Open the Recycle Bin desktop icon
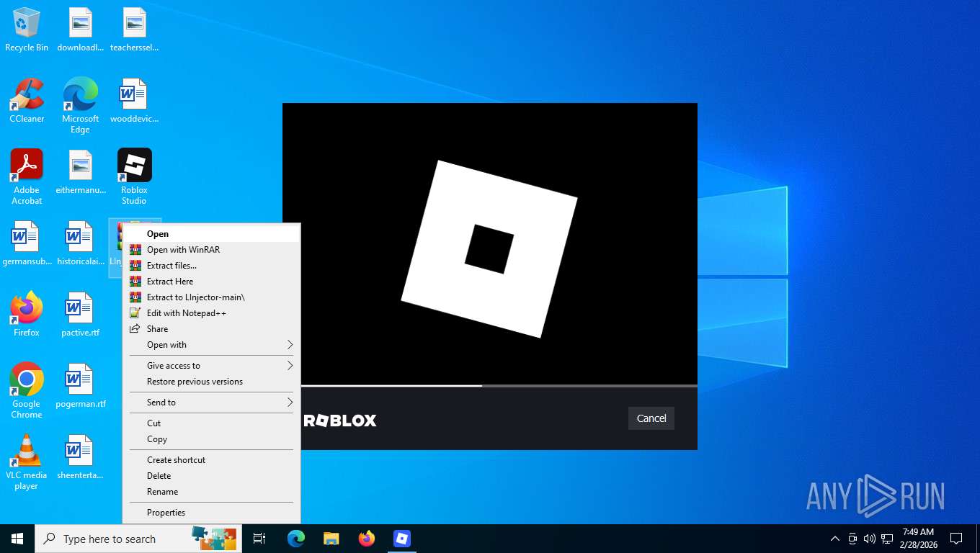Screen dimensions: 980x553 pos(27,30)
